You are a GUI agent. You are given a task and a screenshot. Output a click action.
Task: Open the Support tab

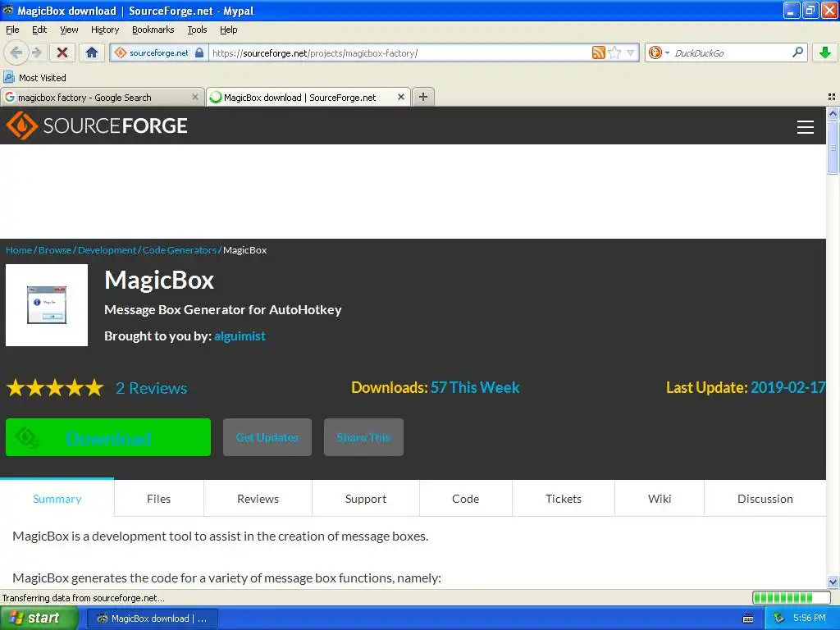point(365,499)
